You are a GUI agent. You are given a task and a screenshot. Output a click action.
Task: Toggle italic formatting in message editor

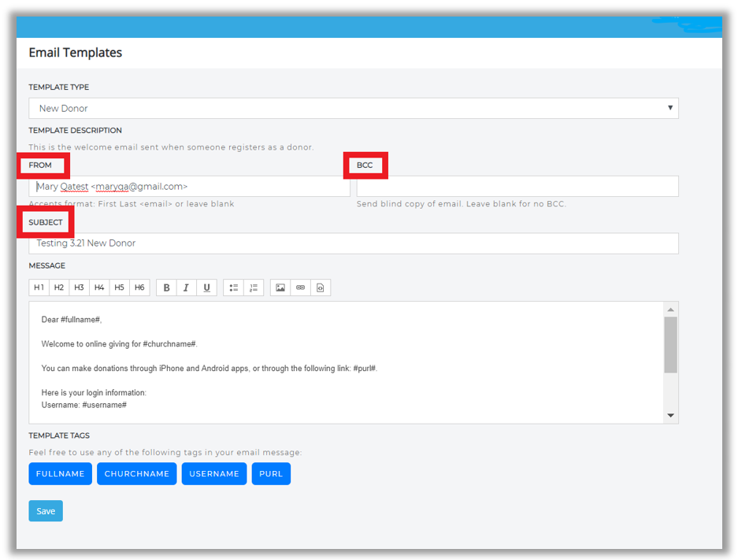click(187, 287)
